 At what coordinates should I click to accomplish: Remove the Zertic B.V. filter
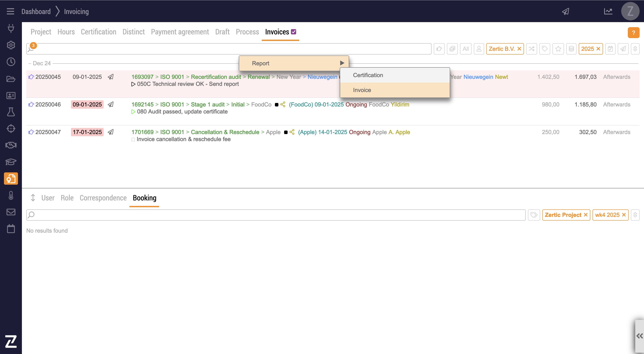519,49
